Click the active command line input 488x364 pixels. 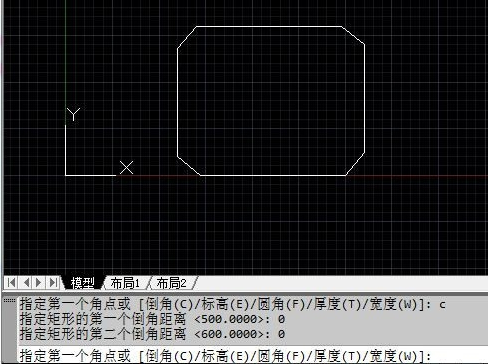pos(252,356)
